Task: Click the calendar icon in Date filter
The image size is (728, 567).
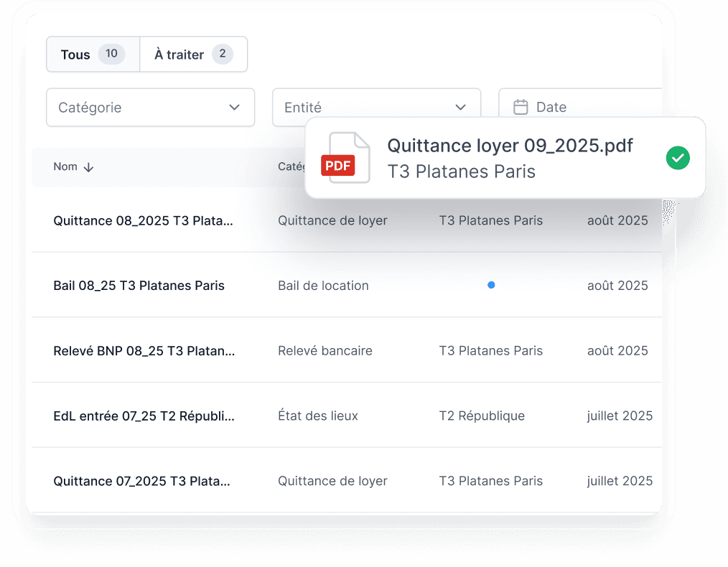Action: click(x=521, y=107)
